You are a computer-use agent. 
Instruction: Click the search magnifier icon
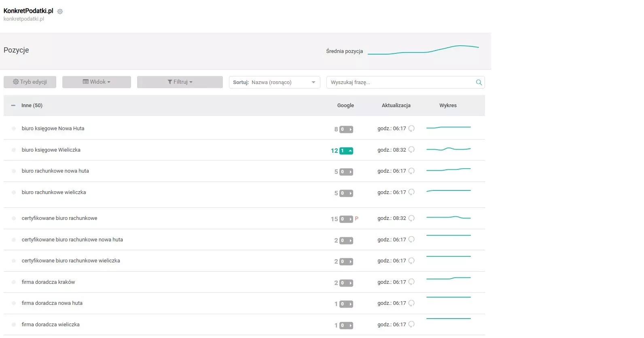(x=479, y=82)
